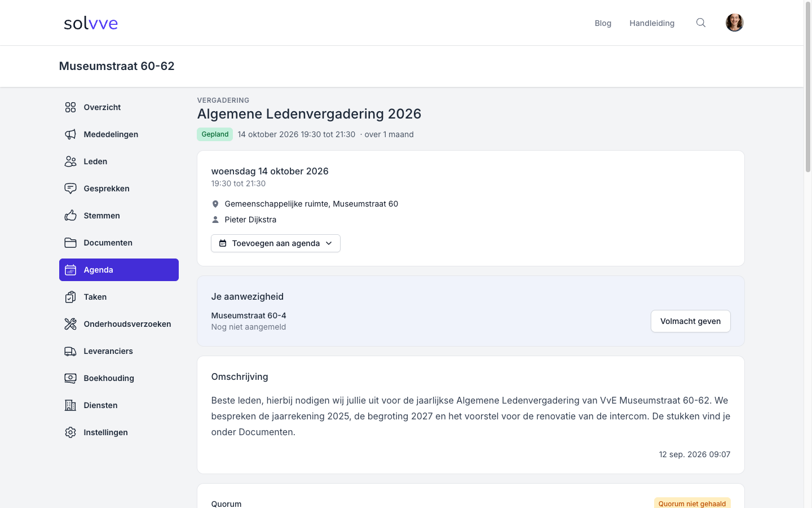The width and height of the screenshot is (812, 508).
Task: Open the user avatar menu
Action: pos(735,23)
